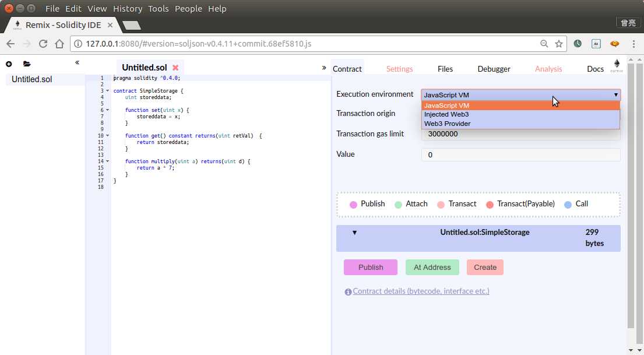
Task: Open the Edit menu
Action: 73,9
